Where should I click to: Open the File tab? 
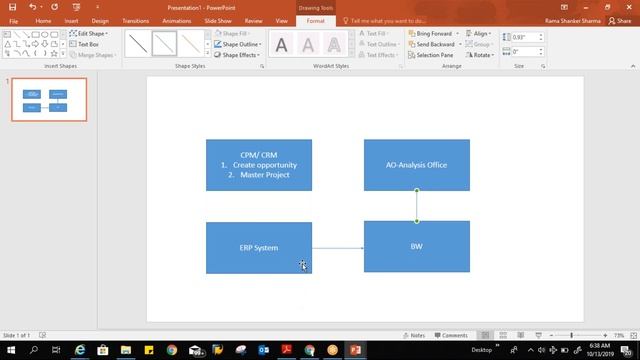tap(13, 21)
